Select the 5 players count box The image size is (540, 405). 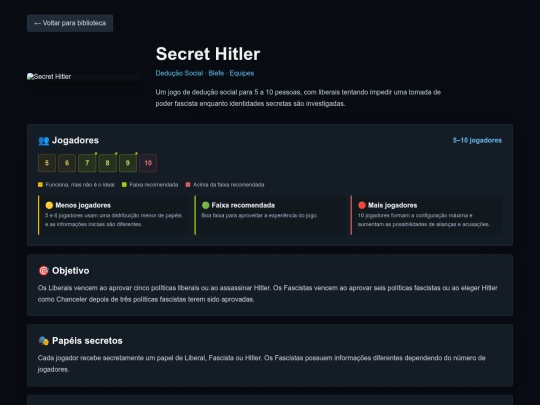click(x=47, y=163)
